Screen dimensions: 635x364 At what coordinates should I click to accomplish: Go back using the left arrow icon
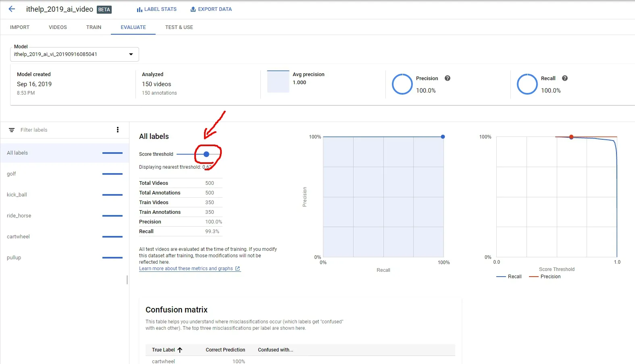(12, 9)
